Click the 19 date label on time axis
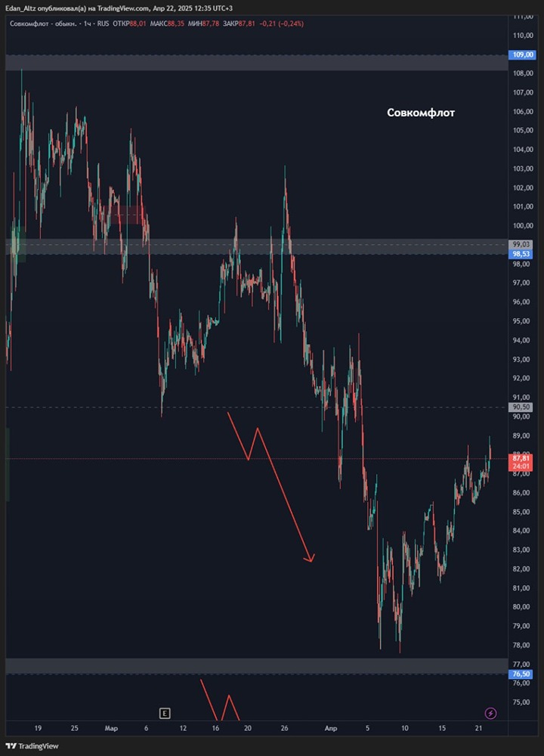Screen dimensions: 544x756 (x=38, y=728)
